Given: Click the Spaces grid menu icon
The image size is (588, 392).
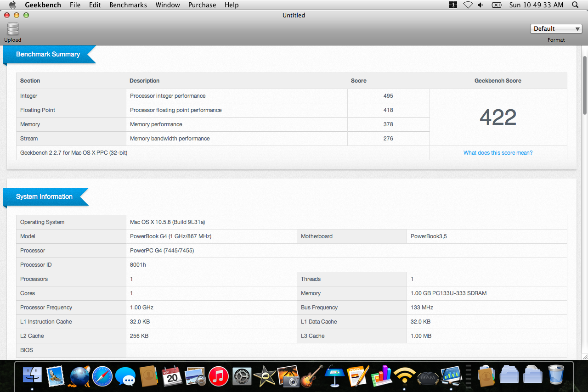Looking at the screenshot, I should click(x=453, y=5).
